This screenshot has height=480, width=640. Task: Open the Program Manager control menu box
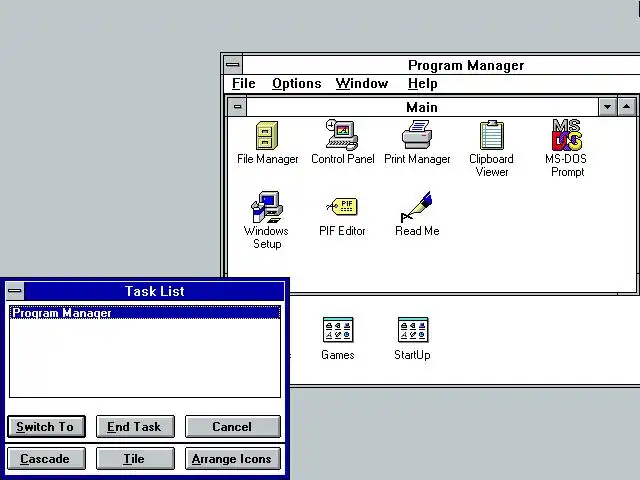tap(233, 64)
